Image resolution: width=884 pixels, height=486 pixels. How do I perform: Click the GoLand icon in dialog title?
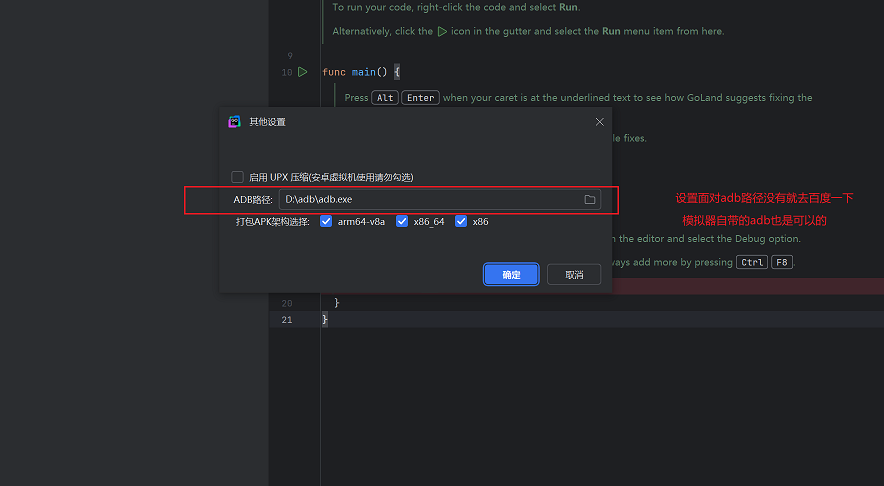click(235, 122)
